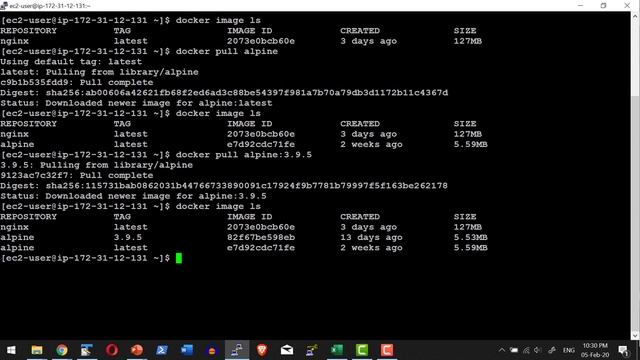Open the Windows Start menu
Screen dimensions: 640x360
tap(11, 350)
